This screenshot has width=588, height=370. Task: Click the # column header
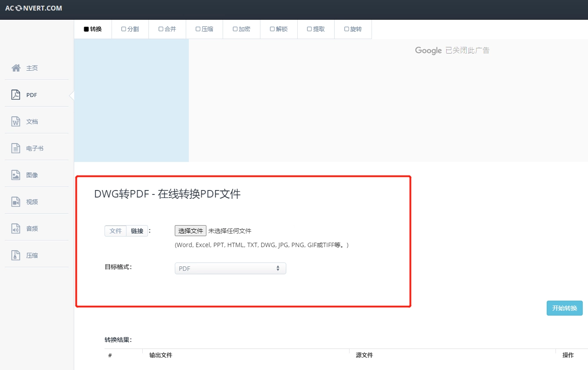coord(110,355)
